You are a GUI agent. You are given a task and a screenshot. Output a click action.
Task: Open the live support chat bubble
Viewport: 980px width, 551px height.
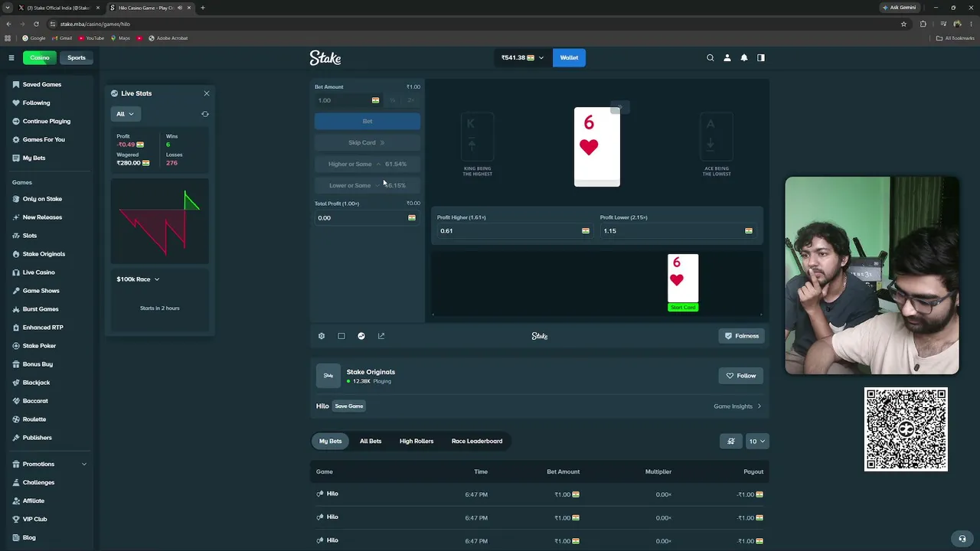click(962, 538)
